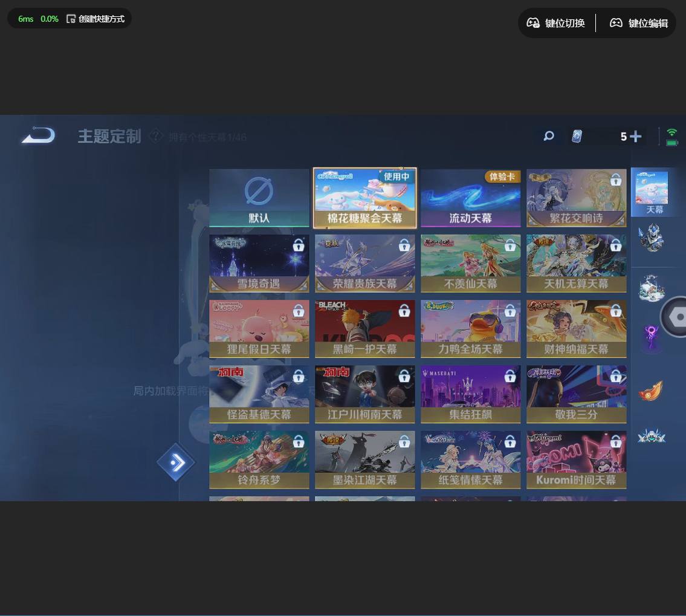686x616 pixels.
Task: Click the floating hexagon assist button
Action: (x=675, y=317)
